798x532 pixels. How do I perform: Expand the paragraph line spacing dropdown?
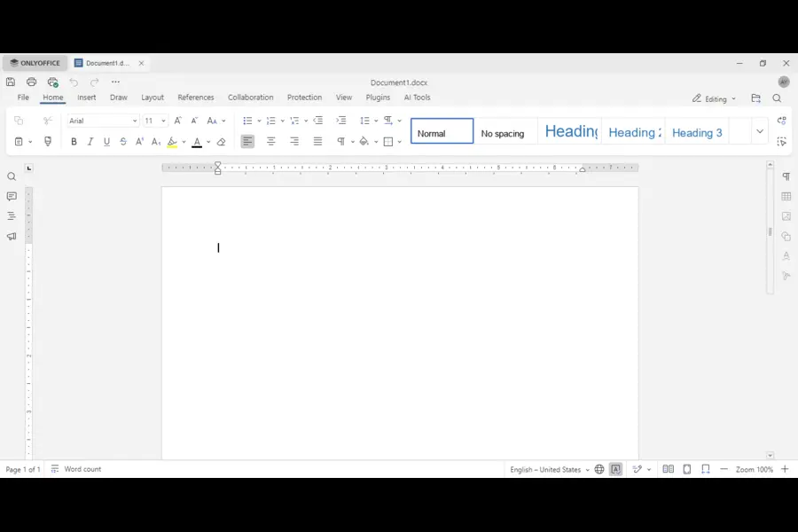pyautogui.click(x=376, y=121)
